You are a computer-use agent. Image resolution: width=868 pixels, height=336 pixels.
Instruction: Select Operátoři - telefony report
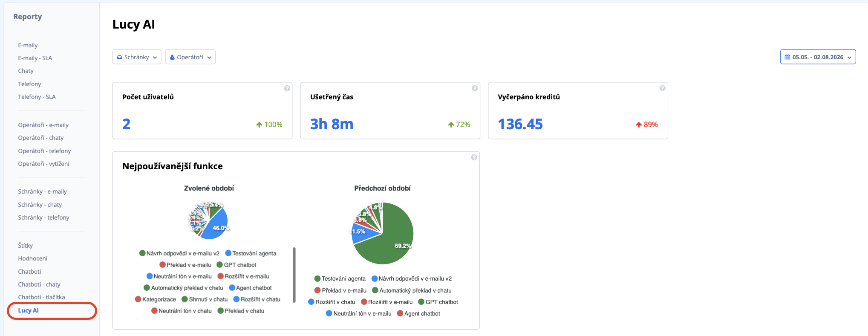point(44,151)
